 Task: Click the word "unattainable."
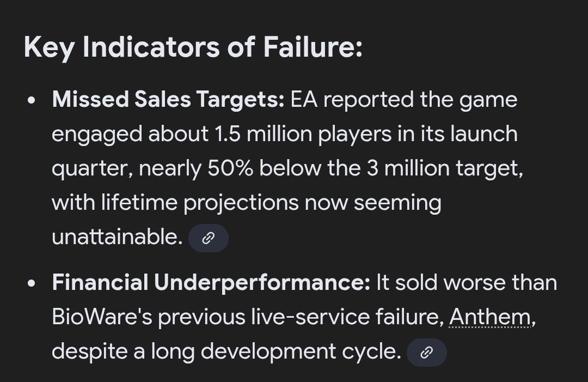click(x=117, y=237)
